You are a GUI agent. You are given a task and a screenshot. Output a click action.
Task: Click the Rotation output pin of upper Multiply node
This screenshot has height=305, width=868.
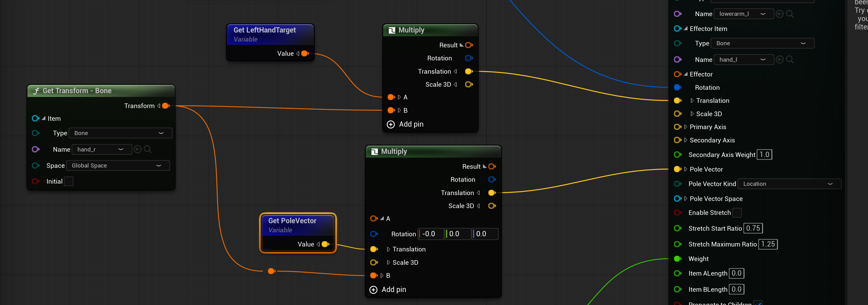[469, 58]
